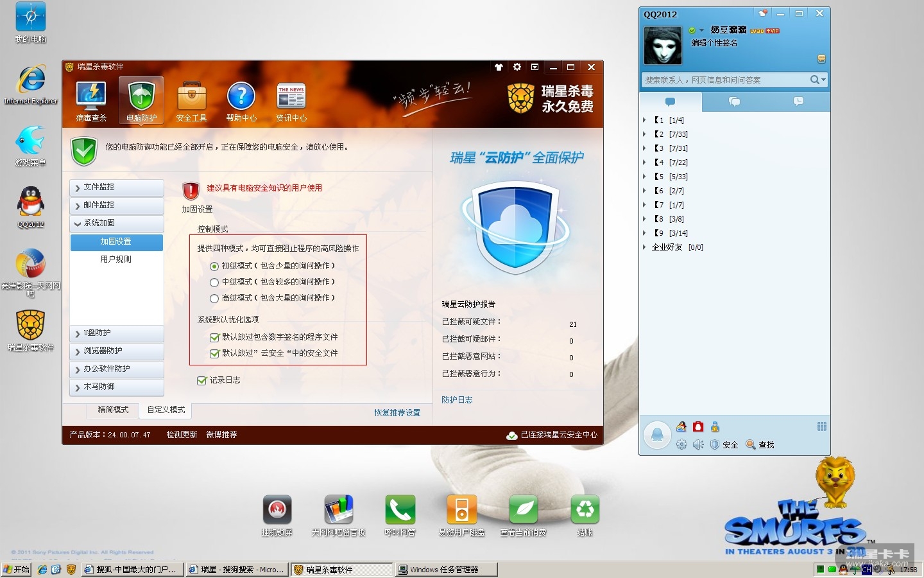The image size is (924, 578).
Task: Expand the 邮件监控 section
Action: pyautogui.click(x=117, y=206)
